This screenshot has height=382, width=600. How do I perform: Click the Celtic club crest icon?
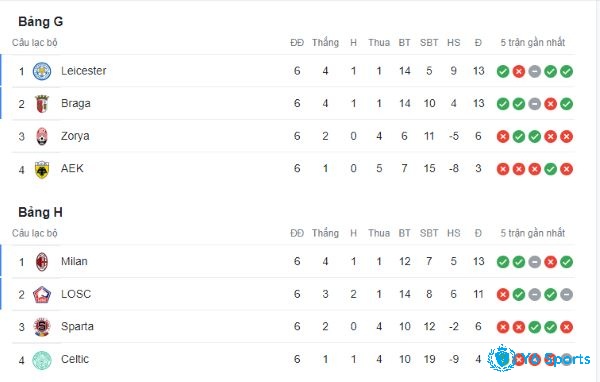click(x=42, y=360)
